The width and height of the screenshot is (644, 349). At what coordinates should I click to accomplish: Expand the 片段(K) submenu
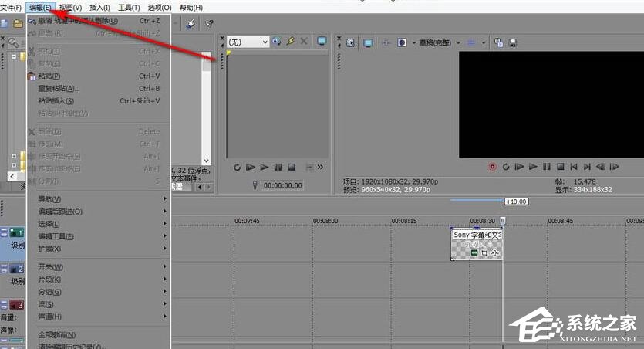pyautogui.click(x=98, y=280)
